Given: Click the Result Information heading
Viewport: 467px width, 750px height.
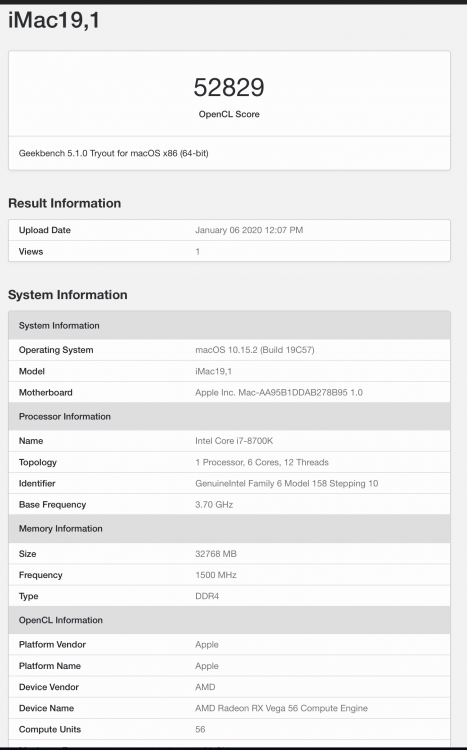Looking at the screenshot, I should [65, 203].
